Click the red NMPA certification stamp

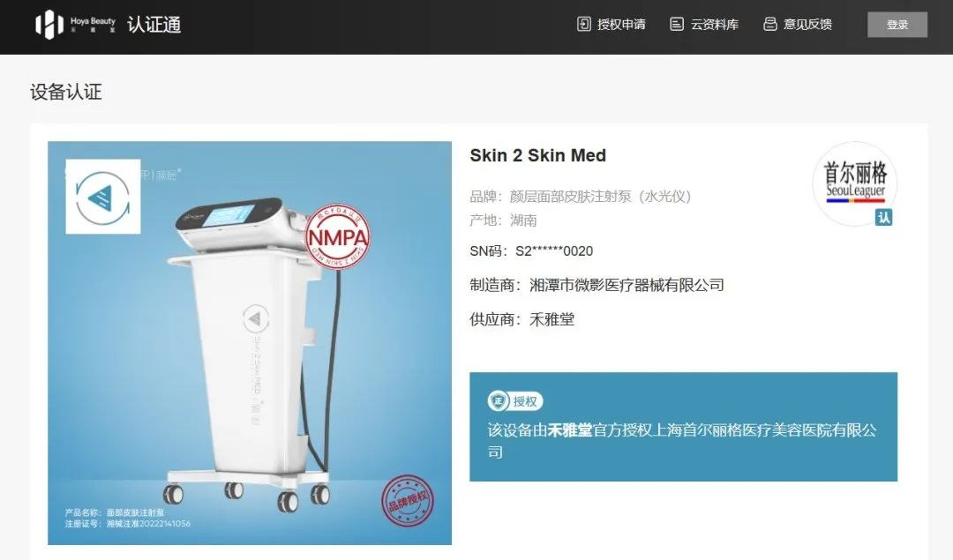[337, 236]
